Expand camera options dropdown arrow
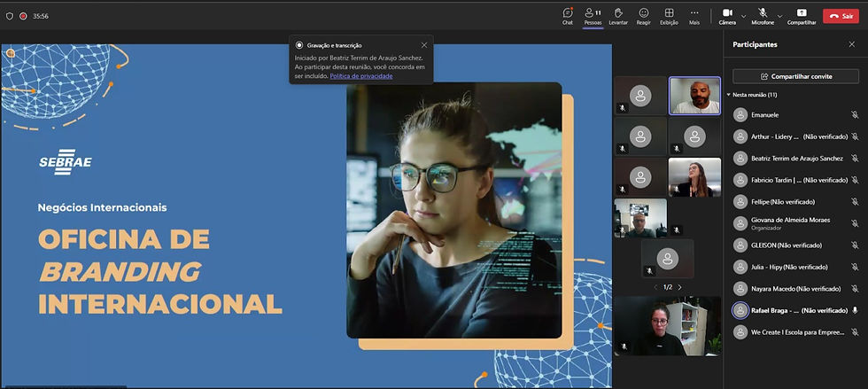Image resolution: width=868 pixels, height=389 pixels. (743, 16)
